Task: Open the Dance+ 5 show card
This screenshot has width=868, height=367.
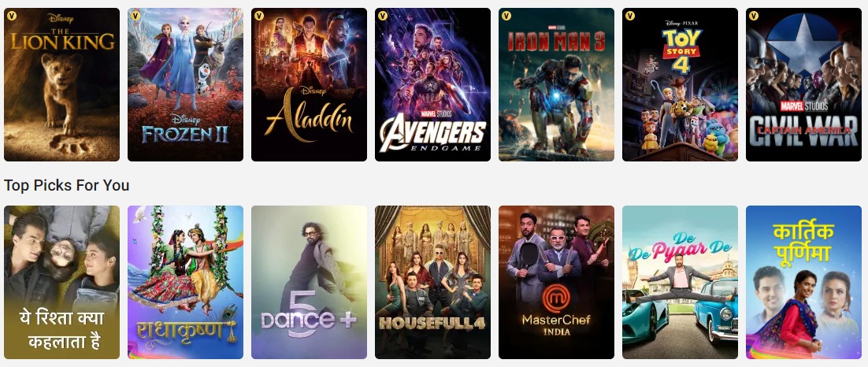Action: [309, 282]
